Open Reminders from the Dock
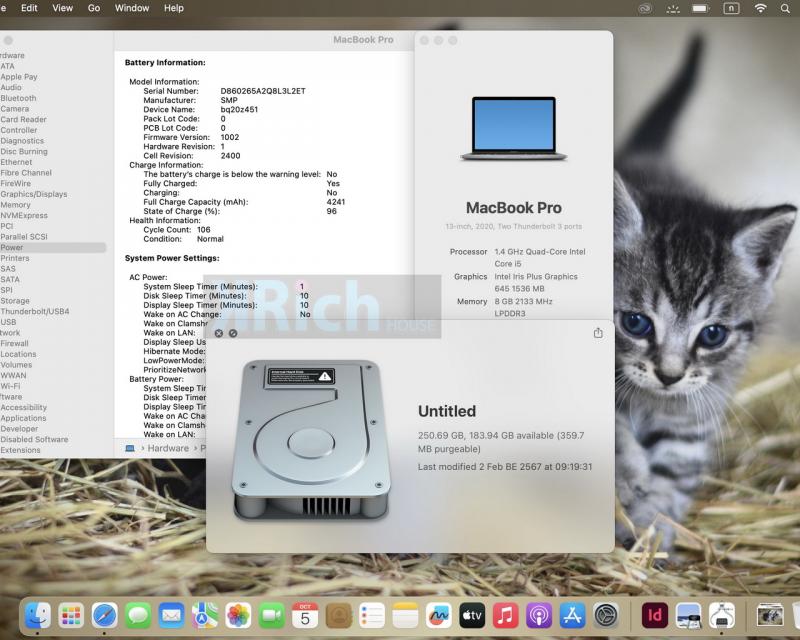 [372, 616]
